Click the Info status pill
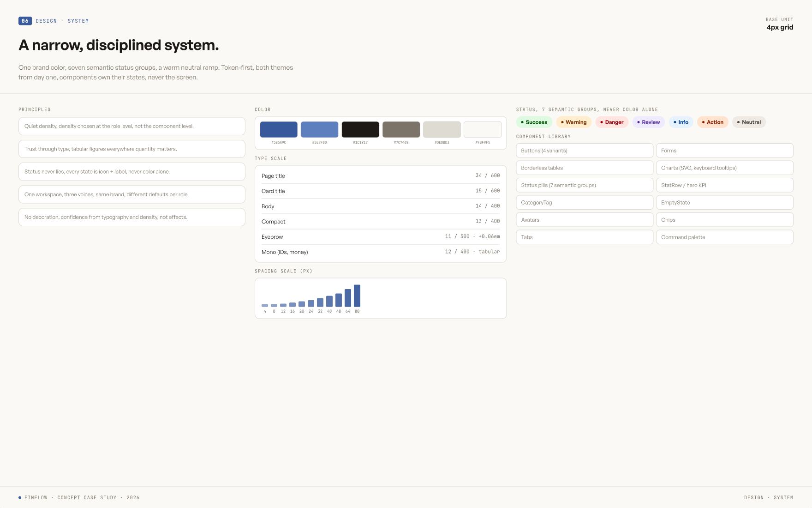 [681, 122]
